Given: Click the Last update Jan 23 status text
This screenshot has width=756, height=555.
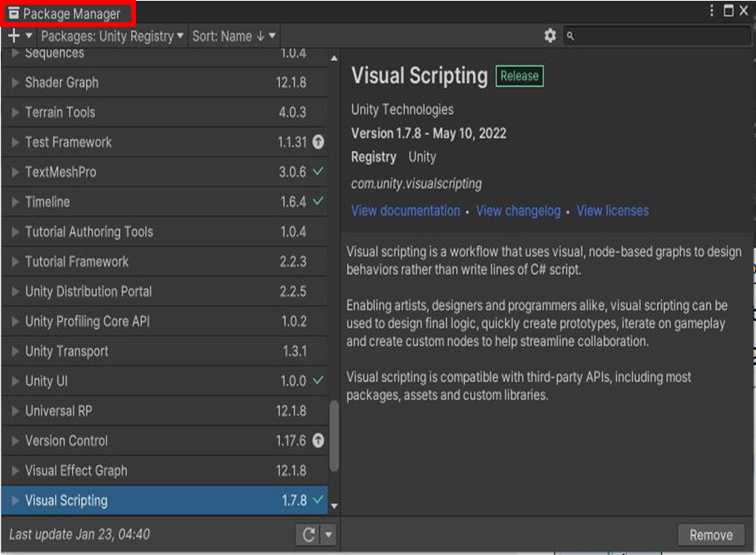Looking at the screenshot, I should (x=80, y=534).
